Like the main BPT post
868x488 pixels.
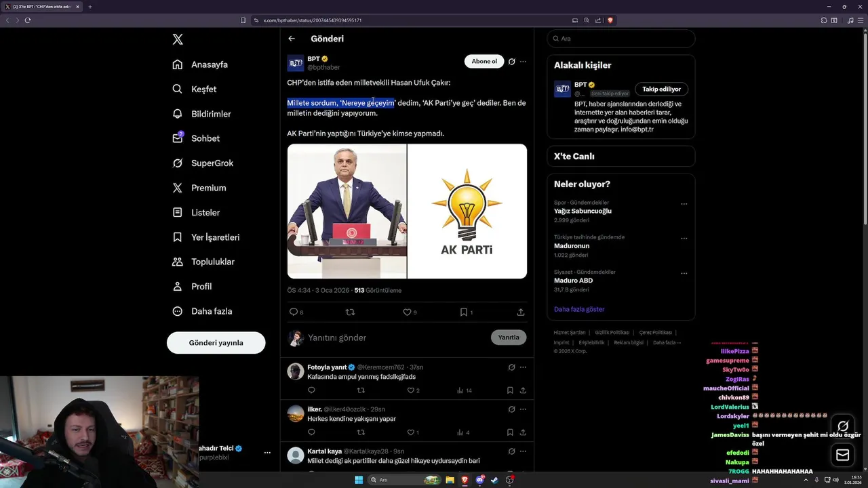pos(407,312)
